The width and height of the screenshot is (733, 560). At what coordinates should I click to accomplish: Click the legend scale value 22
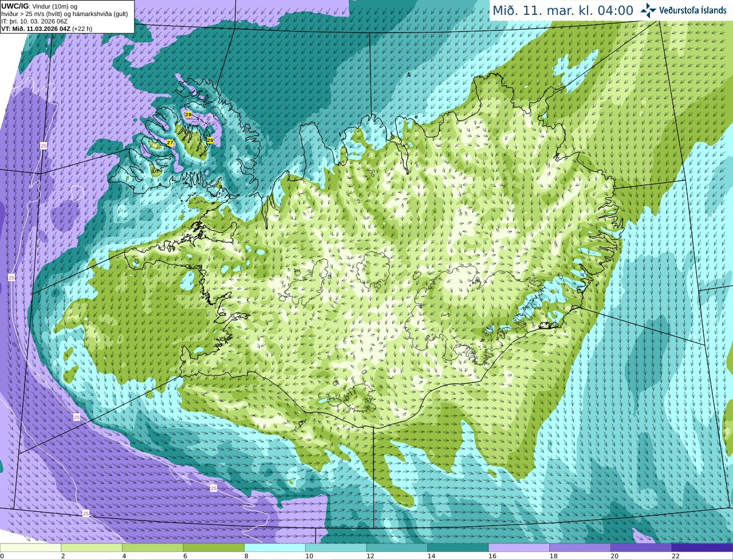click(676, 556)
